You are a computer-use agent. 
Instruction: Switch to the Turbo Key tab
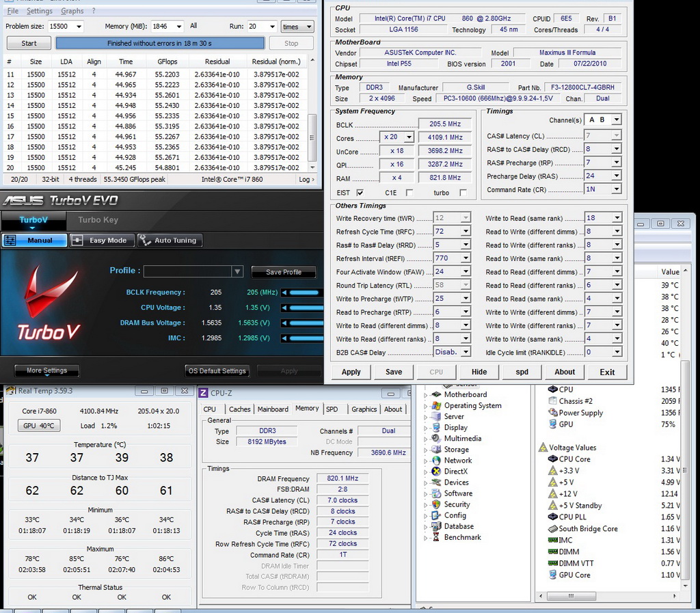(98, 220)
